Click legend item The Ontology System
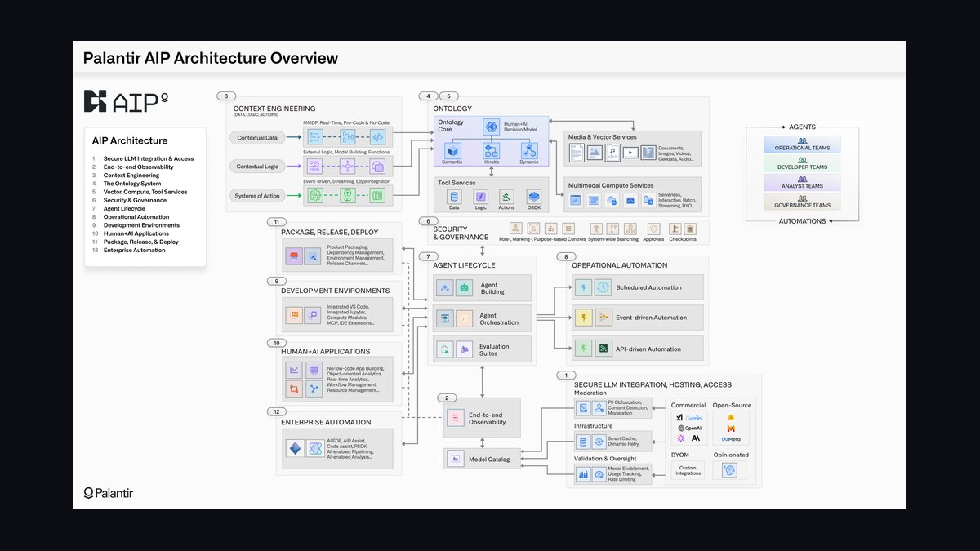 pos(132,184)
